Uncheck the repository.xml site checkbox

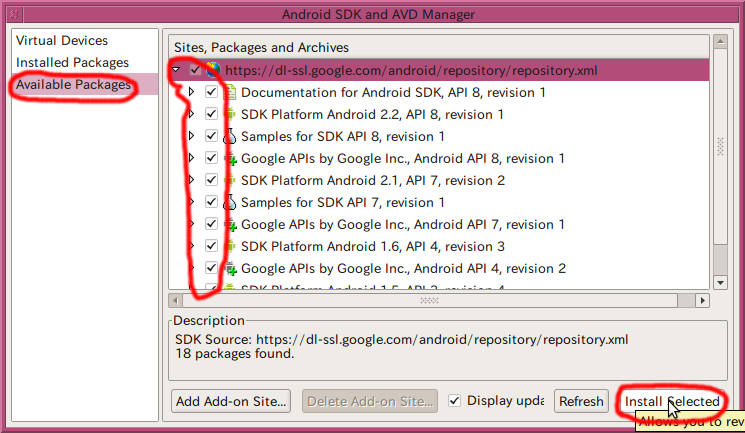[195, 70]
